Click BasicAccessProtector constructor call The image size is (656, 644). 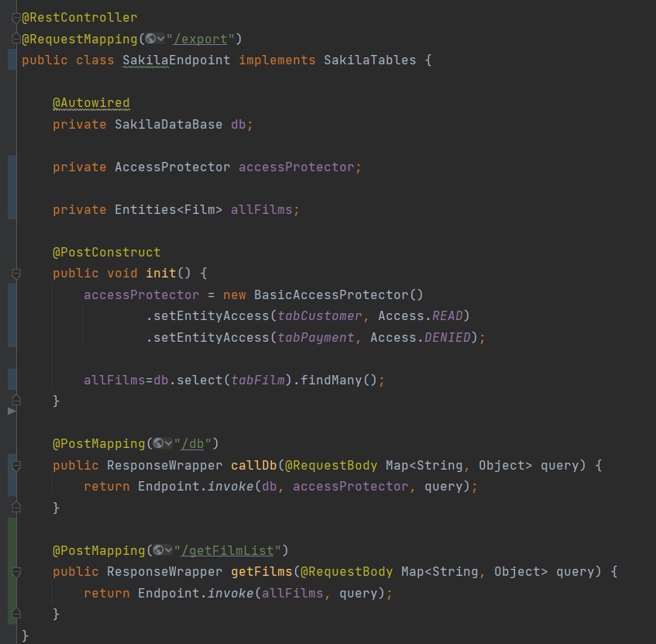338,294
